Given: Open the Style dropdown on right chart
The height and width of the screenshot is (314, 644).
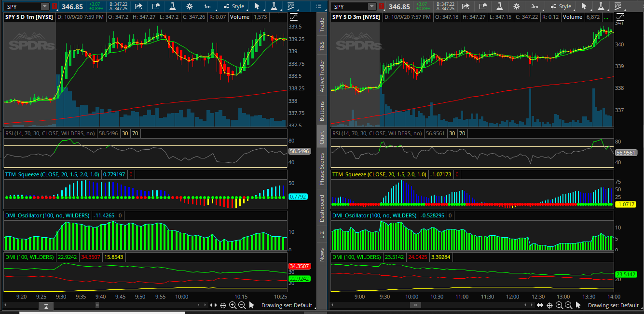Looking at the screenshot, I should pyautogui.click(x=561, y=7).
